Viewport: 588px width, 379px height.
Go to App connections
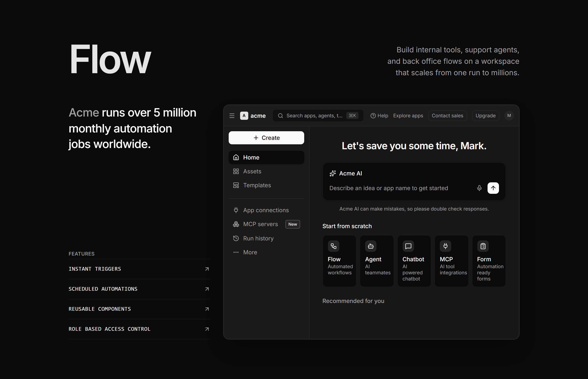point(266,210)
